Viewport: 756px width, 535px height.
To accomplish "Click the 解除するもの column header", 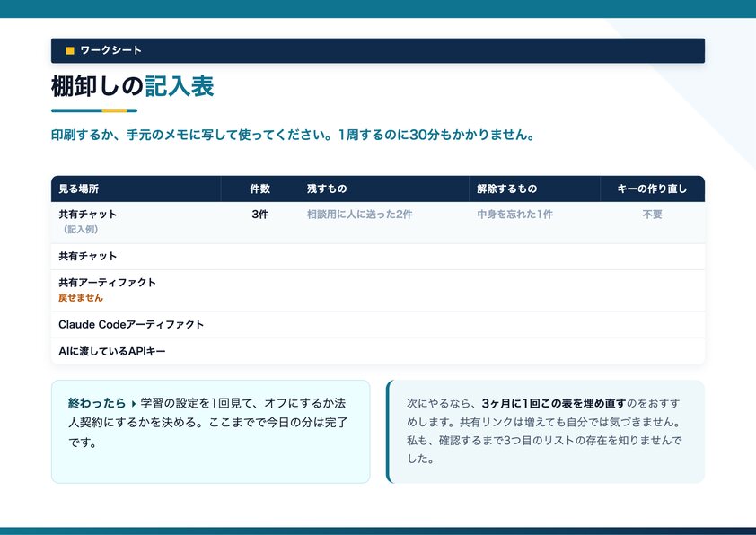I will [506, 189].
